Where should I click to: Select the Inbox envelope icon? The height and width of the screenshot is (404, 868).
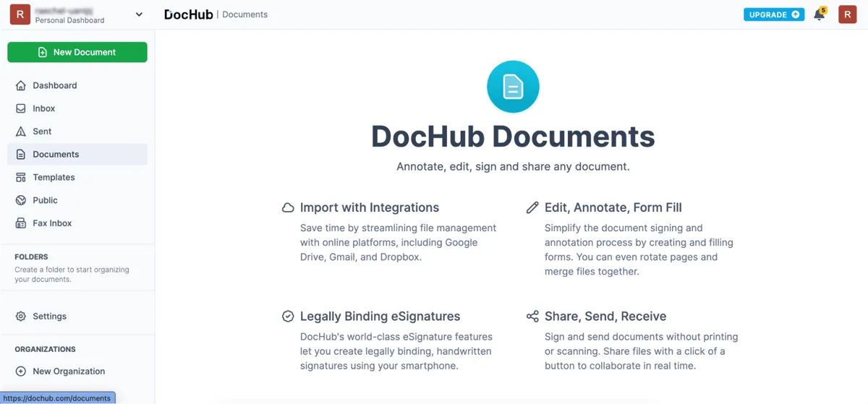pyautogui.click(x=21, y=108)
